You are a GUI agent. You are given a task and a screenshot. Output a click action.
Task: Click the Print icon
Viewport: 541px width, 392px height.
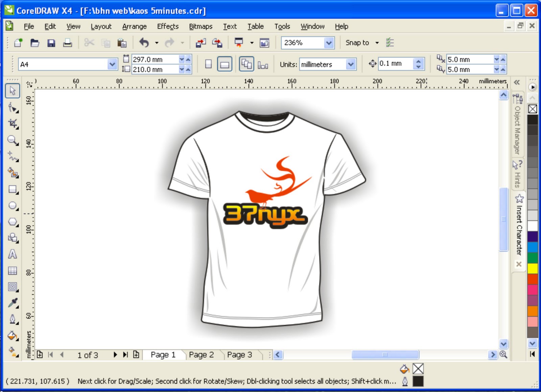pyautogui.click(x=68, y=43)
